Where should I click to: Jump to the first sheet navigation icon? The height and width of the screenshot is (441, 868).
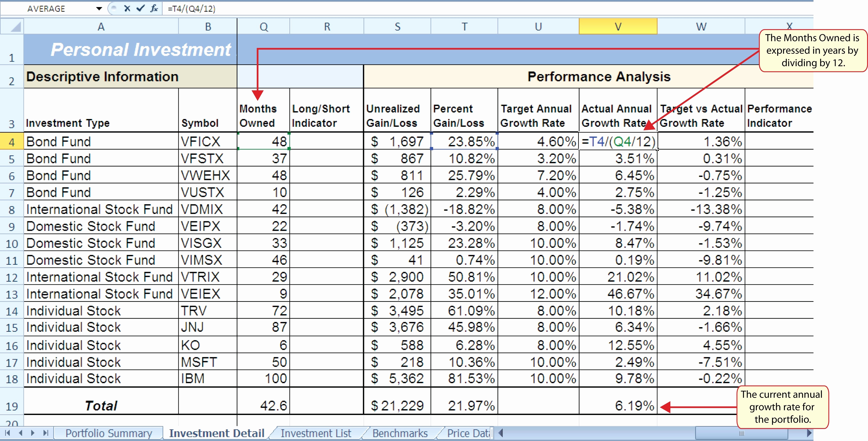click(x=8, y=433)
